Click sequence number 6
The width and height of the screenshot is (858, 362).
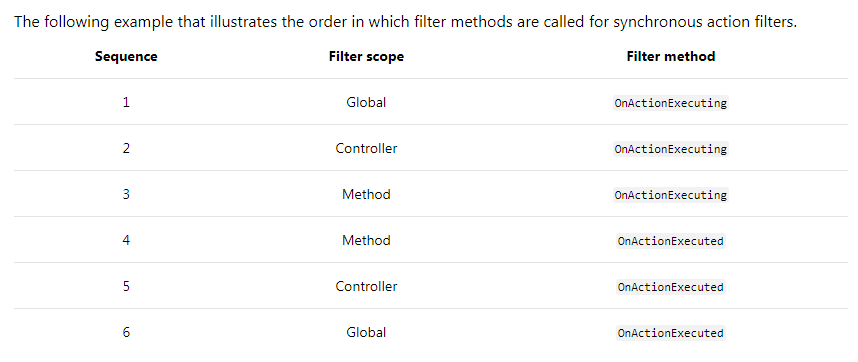point(126,332)
